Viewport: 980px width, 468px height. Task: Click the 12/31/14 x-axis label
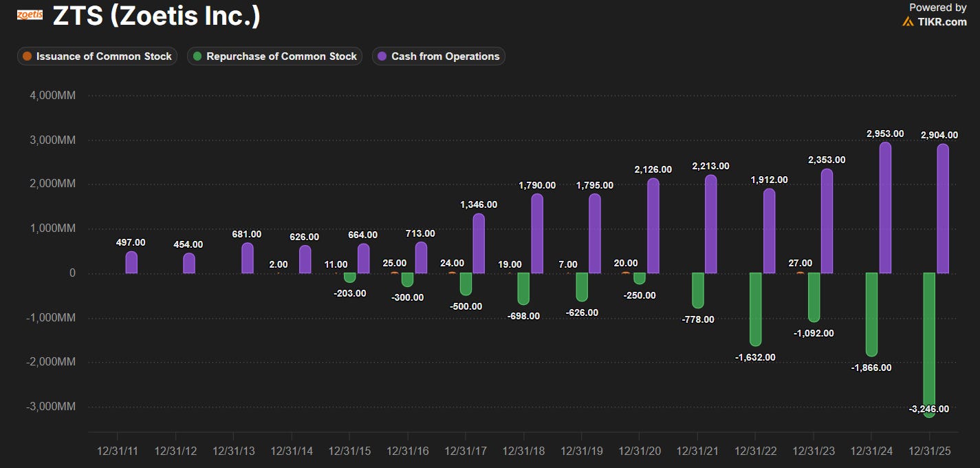coord(292,451)
